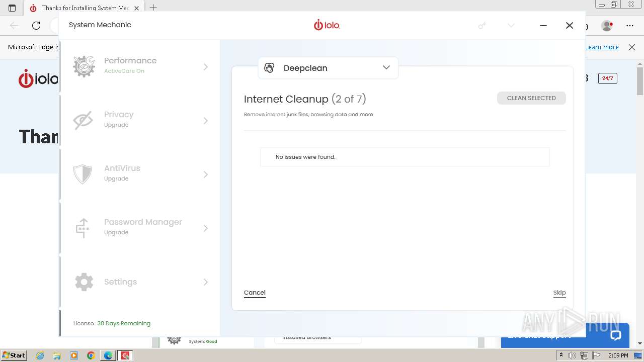Image resolution: width=644 pixels, height=362 pixels.
Task: Click the Cancel link
Action: click(255, 293)
